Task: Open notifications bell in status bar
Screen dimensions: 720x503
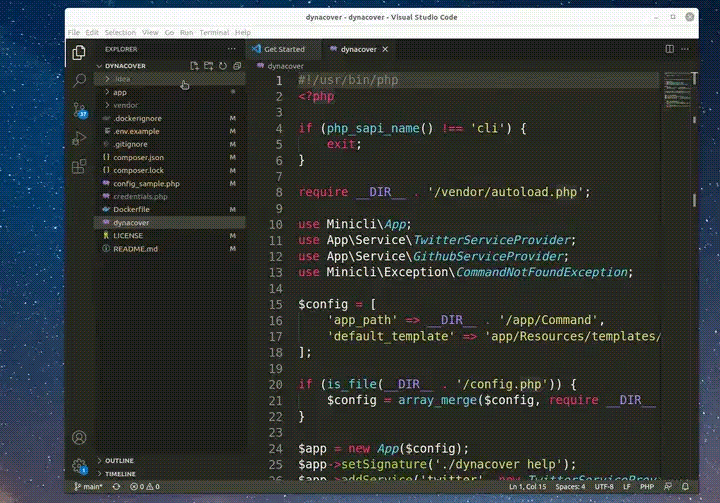Action: [x=685, y=486]
